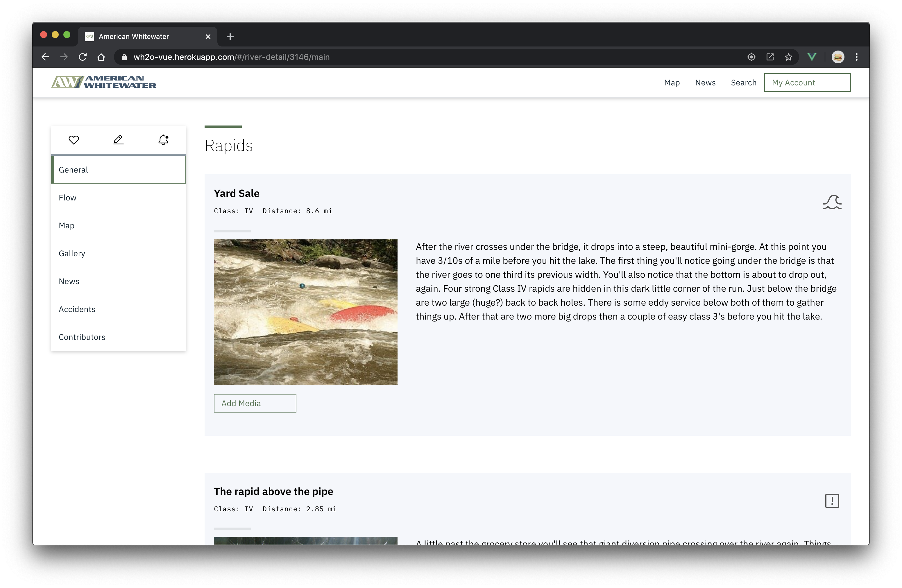Click the browser forward arrow
The height and width of the screenshot is (588, 902).
coord(64,57)
